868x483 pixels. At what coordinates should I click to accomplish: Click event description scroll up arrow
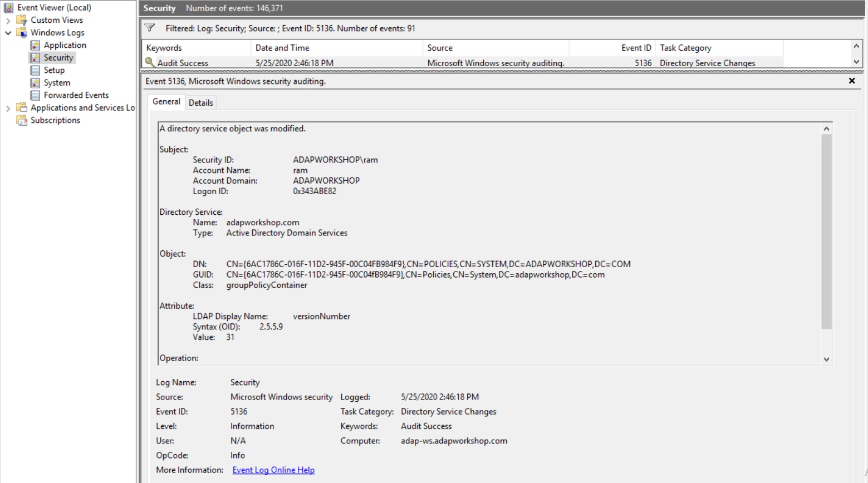click(x=826, y=129)
